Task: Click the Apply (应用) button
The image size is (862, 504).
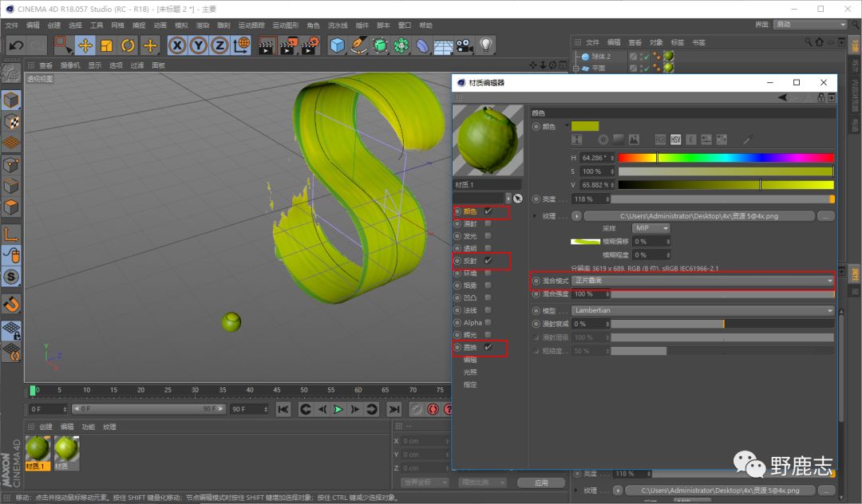Action: [541, 482]
